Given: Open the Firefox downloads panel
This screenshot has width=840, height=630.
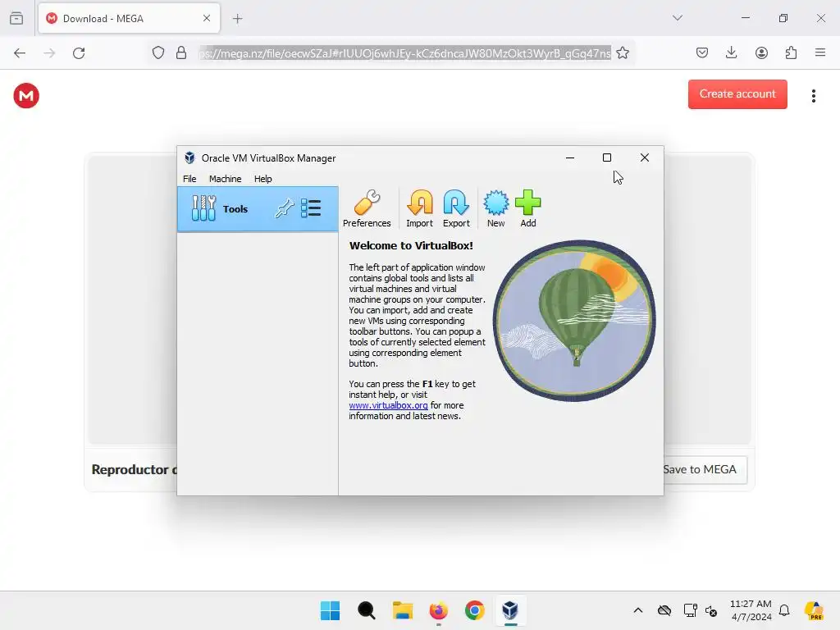Looking at the screenshot, I should tap(731, 52).
